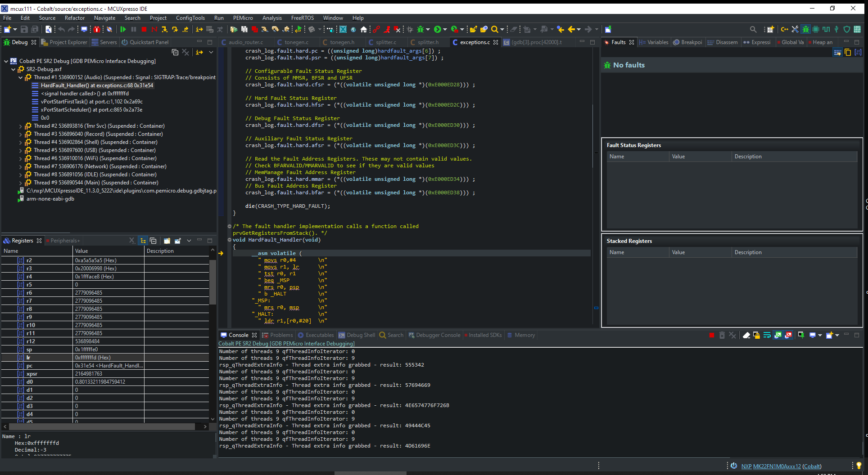The height and width of the screenshot is (475, 868).
Task: Toggle Scroll Lock in console toolbar
Action: coord(756,335)
